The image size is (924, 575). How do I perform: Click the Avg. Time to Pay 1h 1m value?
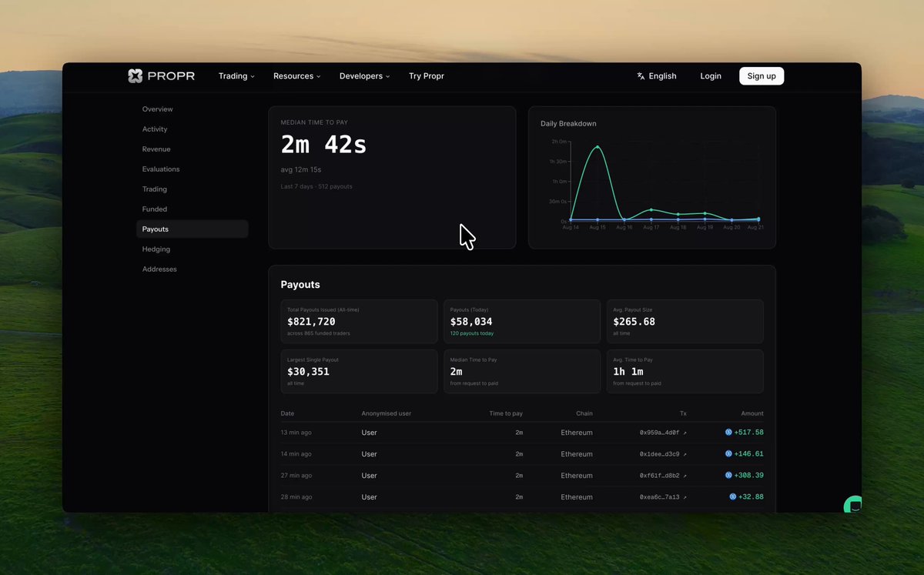(x=630, y=372)
